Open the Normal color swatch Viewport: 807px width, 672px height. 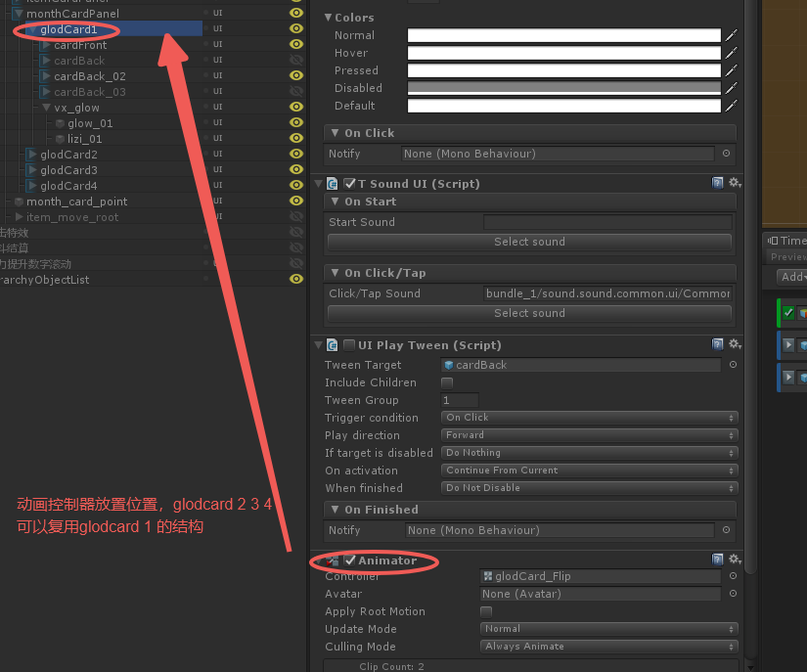pyautogui.click(x=564, y=35)
